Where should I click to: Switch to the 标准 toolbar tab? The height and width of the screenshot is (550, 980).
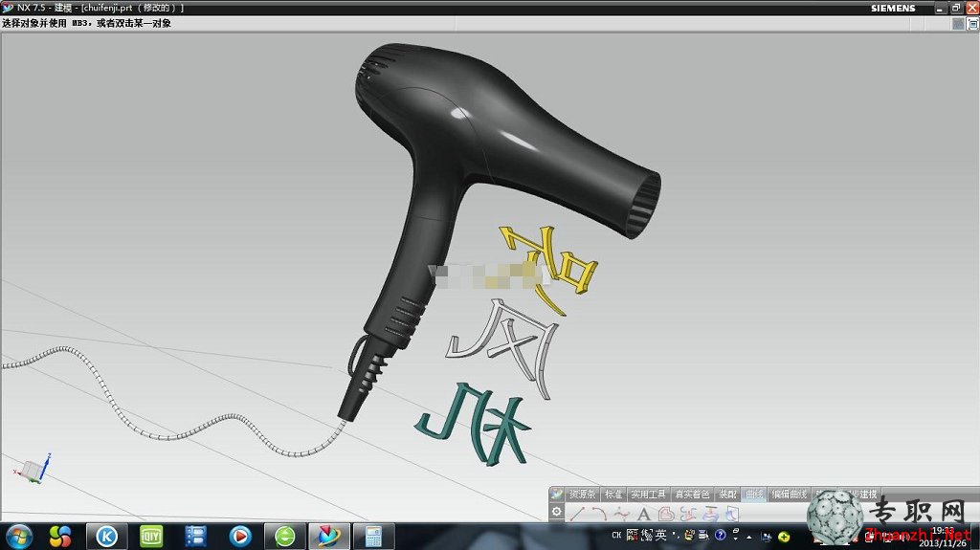tap(613, 494)
